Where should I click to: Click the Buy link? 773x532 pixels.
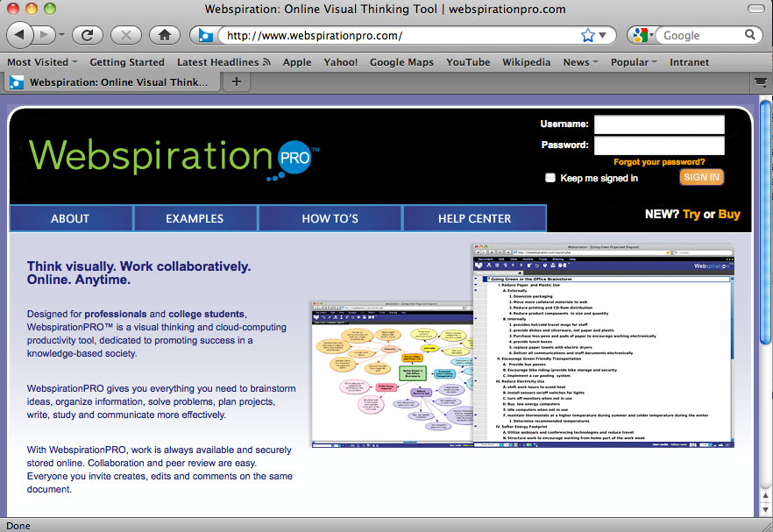[729, 214]
